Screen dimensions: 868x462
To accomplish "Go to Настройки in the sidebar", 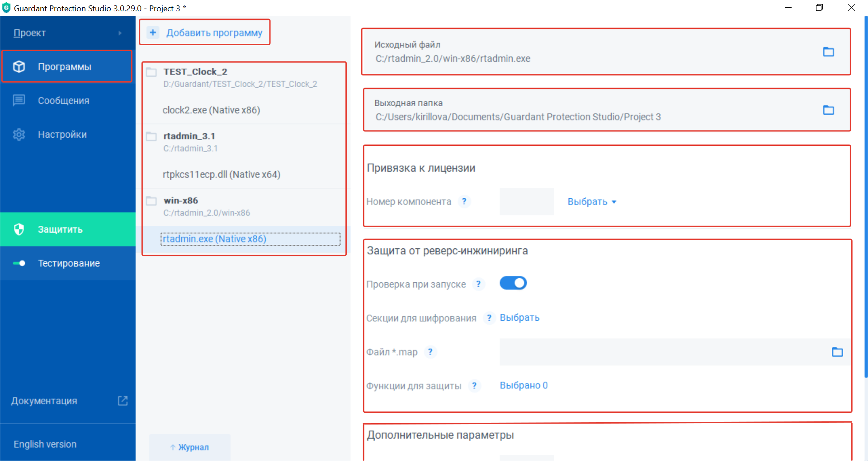I will (62, 135).
